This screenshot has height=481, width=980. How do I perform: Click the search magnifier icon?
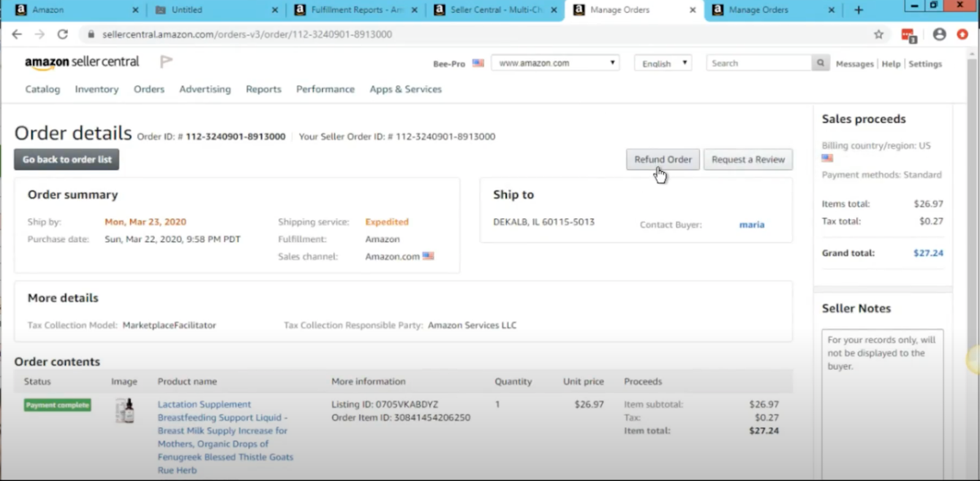(821, 63)
